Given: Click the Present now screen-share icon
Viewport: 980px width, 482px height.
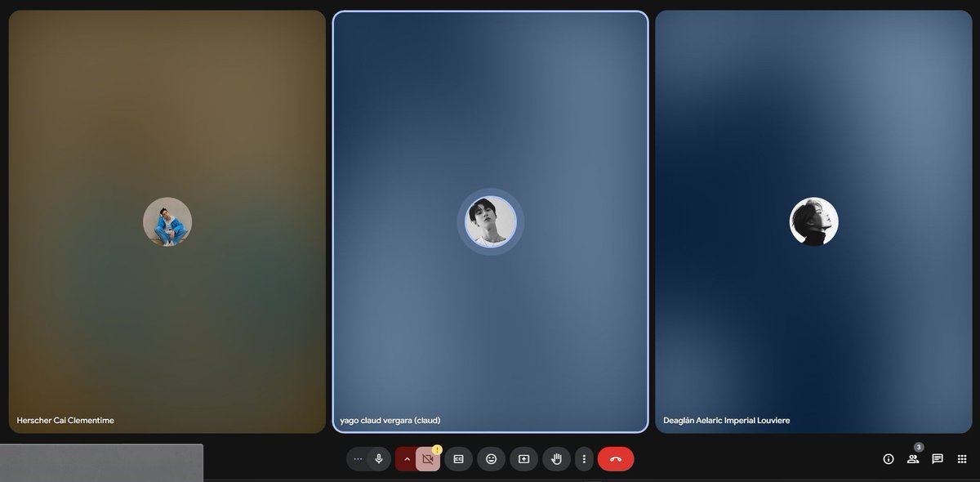Looking at the screenshot, I should point(524,459).
